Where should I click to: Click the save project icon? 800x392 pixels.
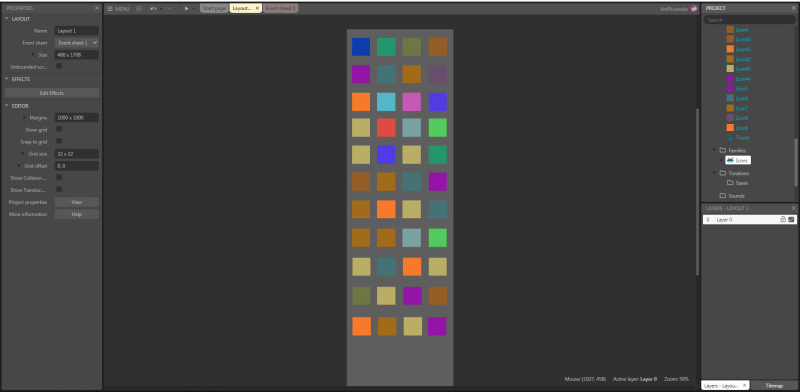point(139,9)
